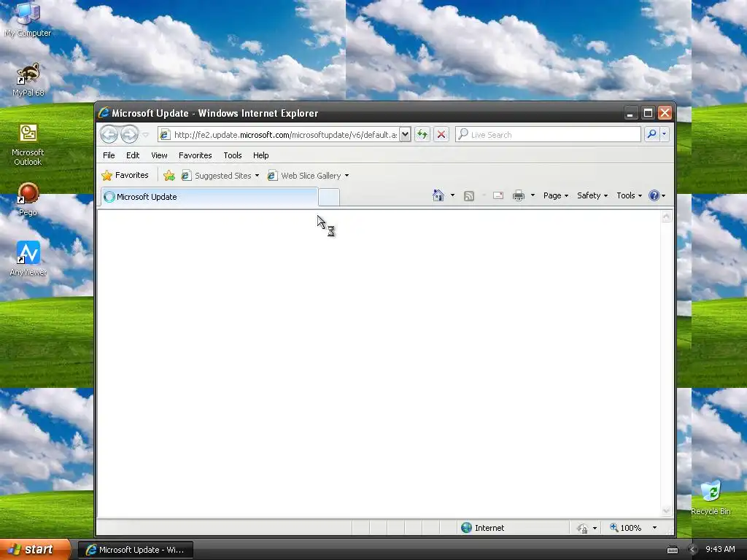
Task: Click the address bar URL field
Action: [x=285, y=135]
